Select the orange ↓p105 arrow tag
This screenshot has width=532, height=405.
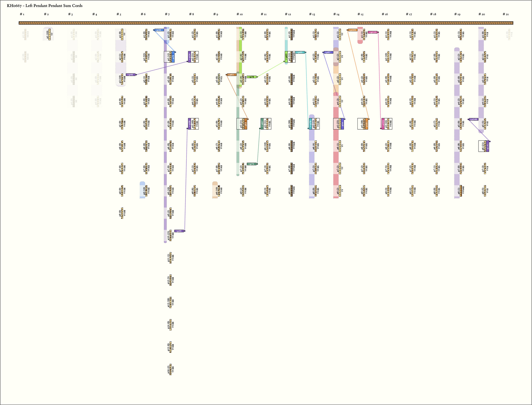point(353,30)
